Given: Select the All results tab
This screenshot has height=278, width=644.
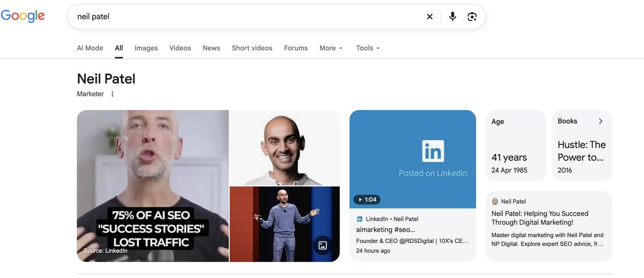Looking at the screenshot, I should coord(119,48).
